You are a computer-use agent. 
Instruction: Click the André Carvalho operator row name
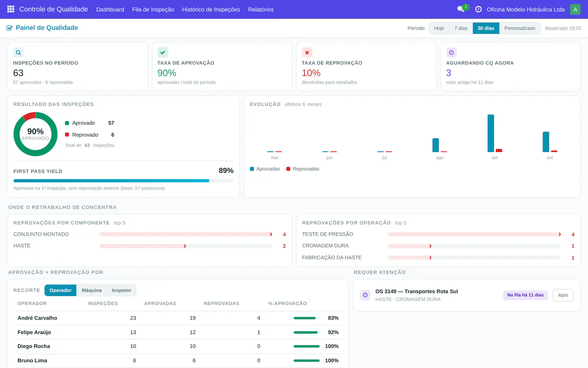37,318
